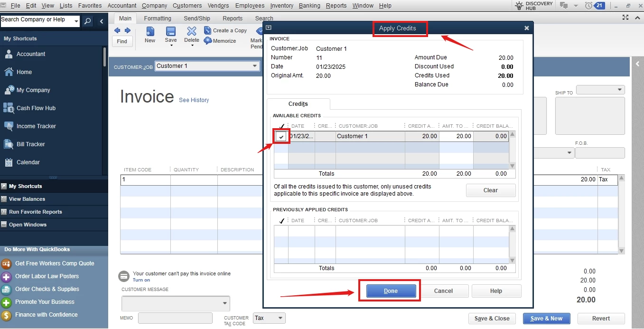Open dropdown next to chat icon

576,6
